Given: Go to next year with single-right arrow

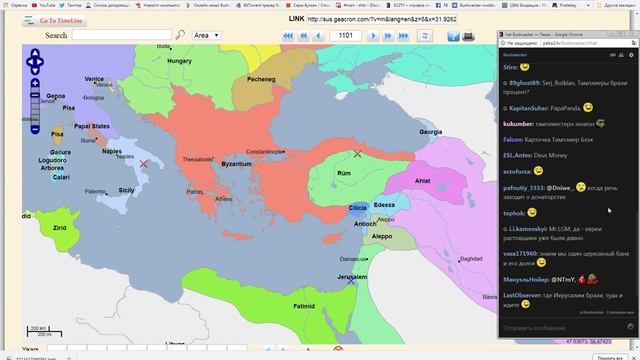Looking at the screenshot, I should pyautogui.click(x=373, y=36).
